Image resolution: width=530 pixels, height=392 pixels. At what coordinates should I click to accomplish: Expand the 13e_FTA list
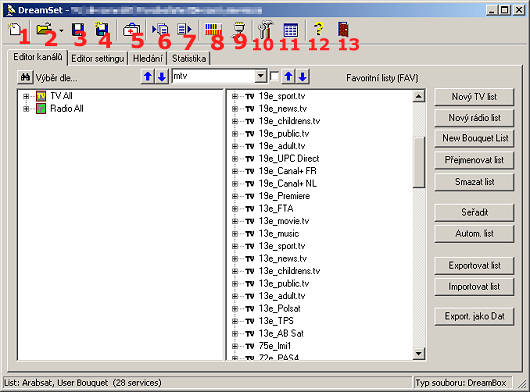[x=235, y=209]
